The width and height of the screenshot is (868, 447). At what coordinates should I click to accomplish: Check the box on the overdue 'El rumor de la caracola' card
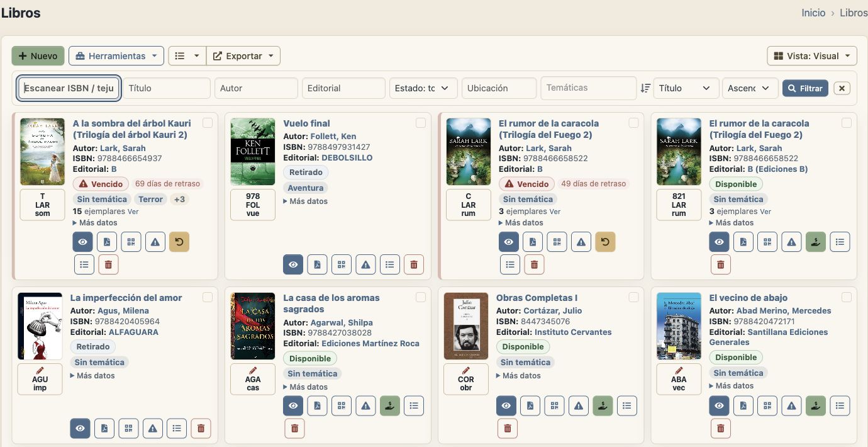tap(633, 123)
